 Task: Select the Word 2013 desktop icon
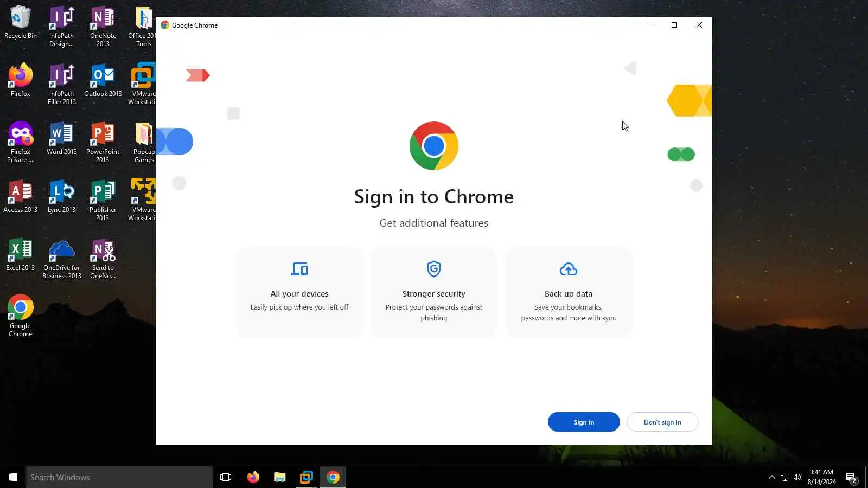pyautogui.click(x=61, y=138)
